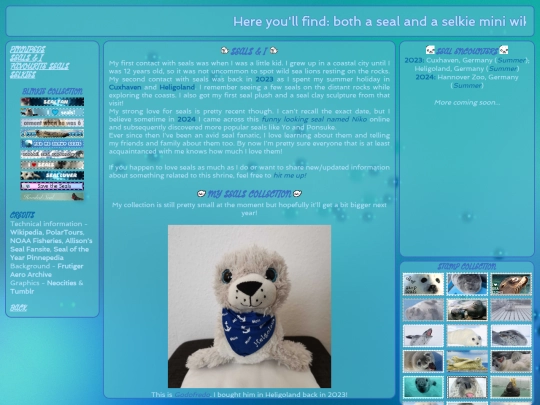The height and width of the screenshot is (405, 540).
Task: Open the NOAA Fisheries credit link
Action: tap(36, 240)
